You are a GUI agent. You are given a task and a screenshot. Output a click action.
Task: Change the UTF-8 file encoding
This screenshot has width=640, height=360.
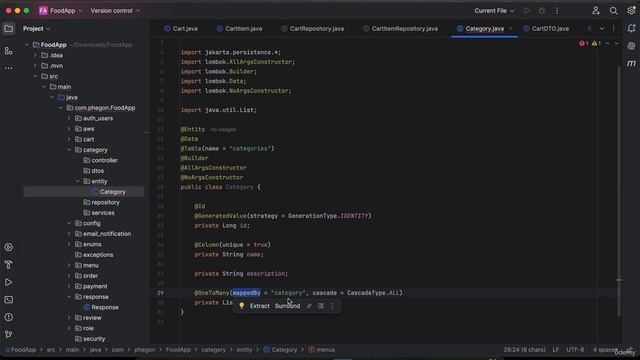point(575,350)
